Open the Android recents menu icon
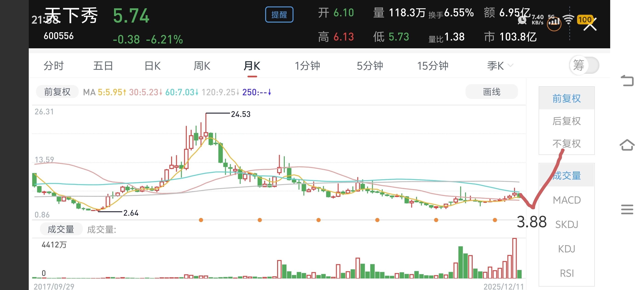The image size is (644, 290). click(x=627, y=209)
